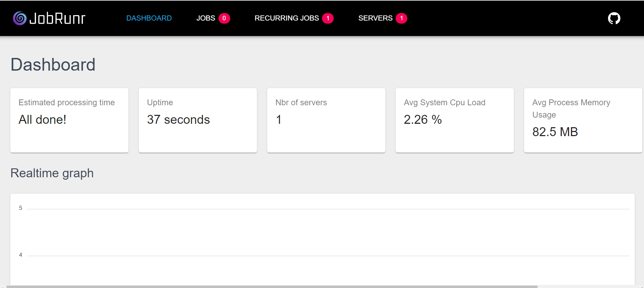The image size is (644, 288).
Task: Click the JobRunr spiral logo
Action: pos(20,18)
